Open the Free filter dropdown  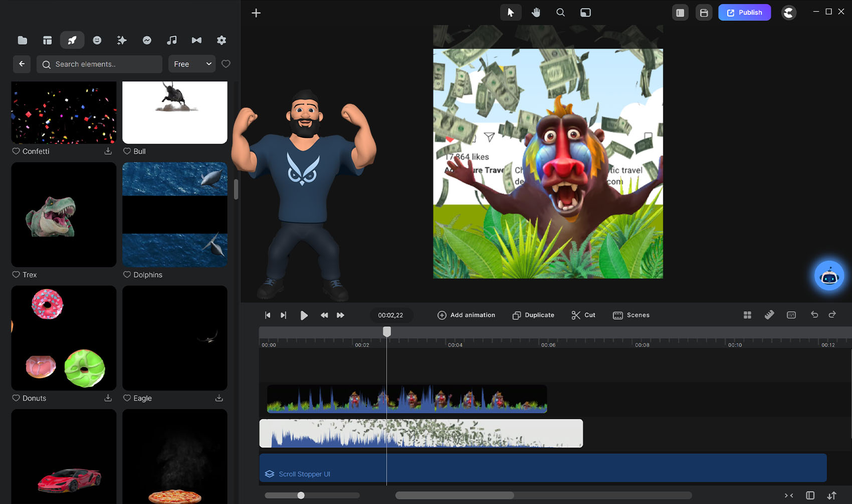(192, 64)
